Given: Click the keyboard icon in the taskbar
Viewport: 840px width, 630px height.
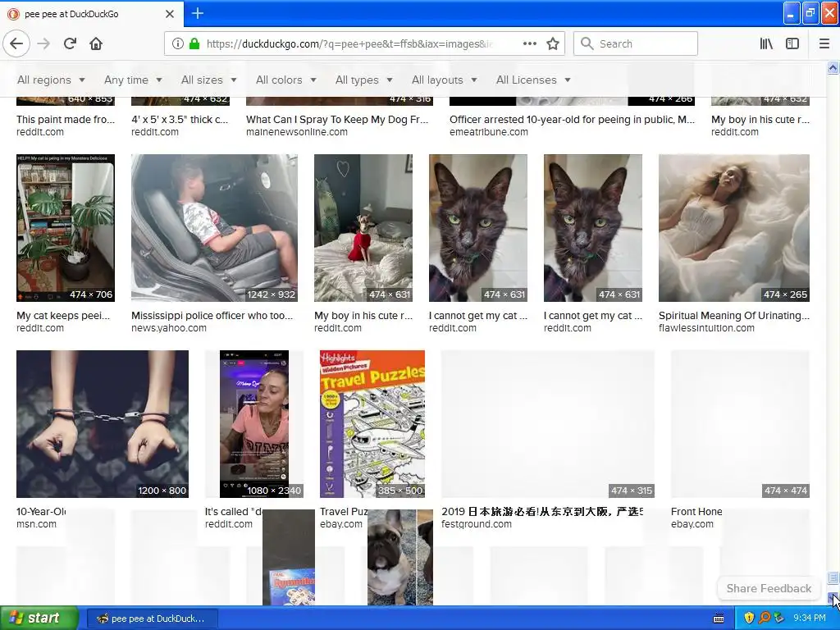Looking at the screenshot, I should click(x=719, y=619).
